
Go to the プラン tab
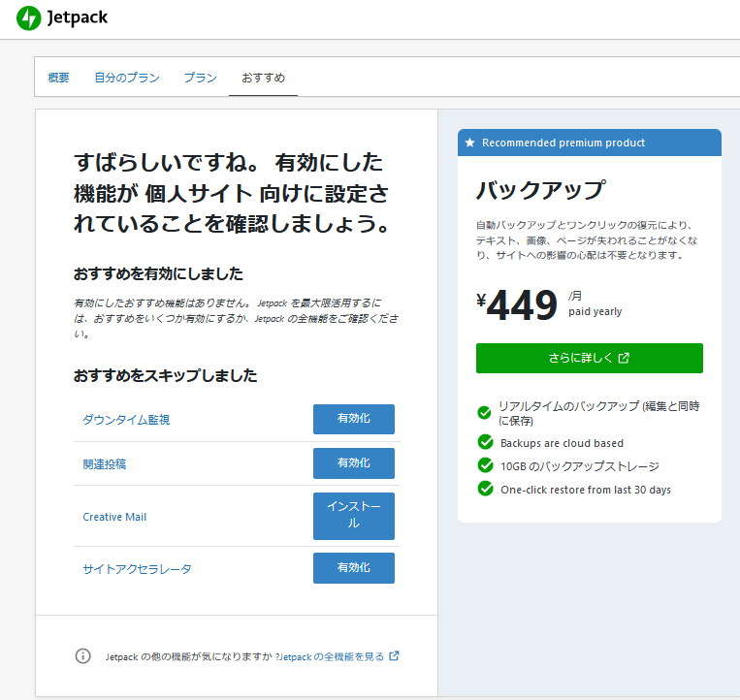click(x=200, y=78)
